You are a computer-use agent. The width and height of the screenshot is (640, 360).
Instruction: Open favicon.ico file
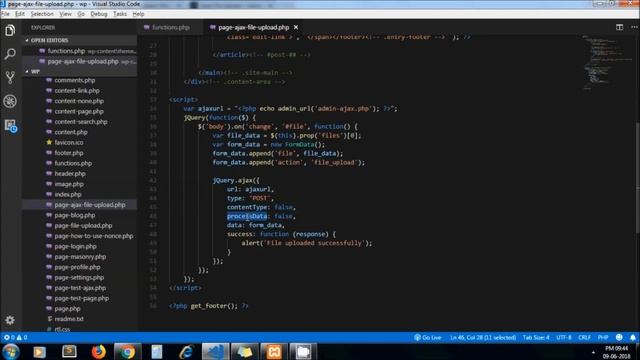(69, 142)
